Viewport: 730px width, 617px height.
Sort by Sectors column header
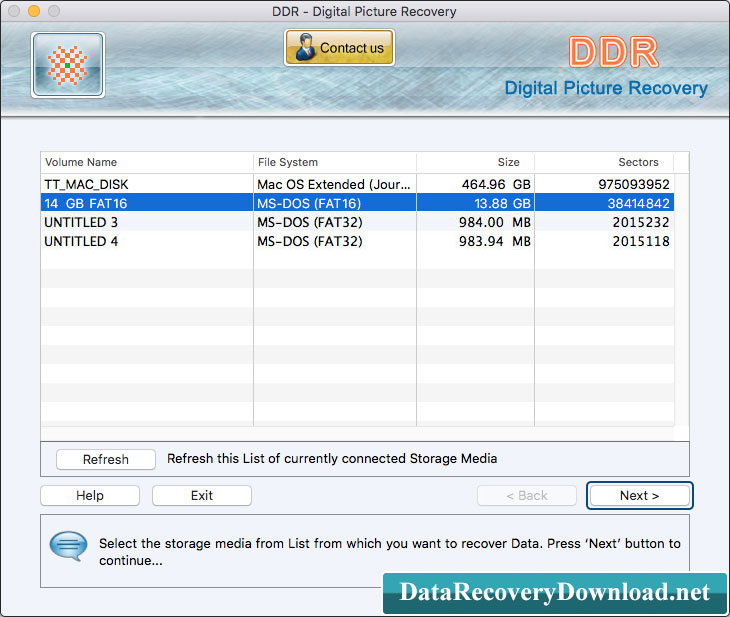(604, 162)
